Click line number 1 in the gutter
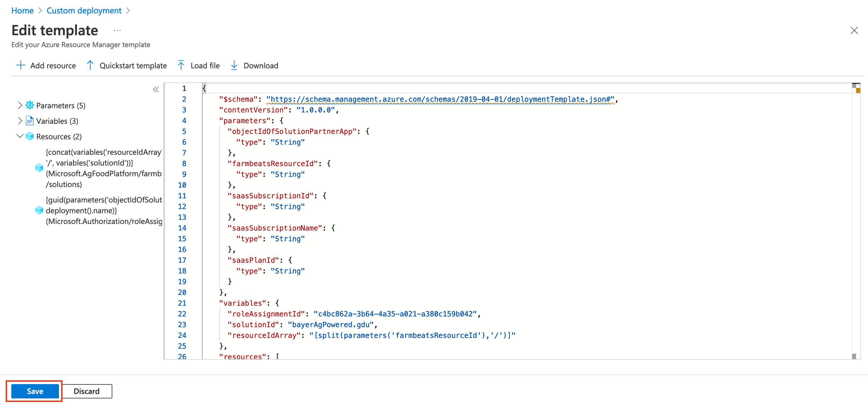Screen dimensions: 868x405 184,88
